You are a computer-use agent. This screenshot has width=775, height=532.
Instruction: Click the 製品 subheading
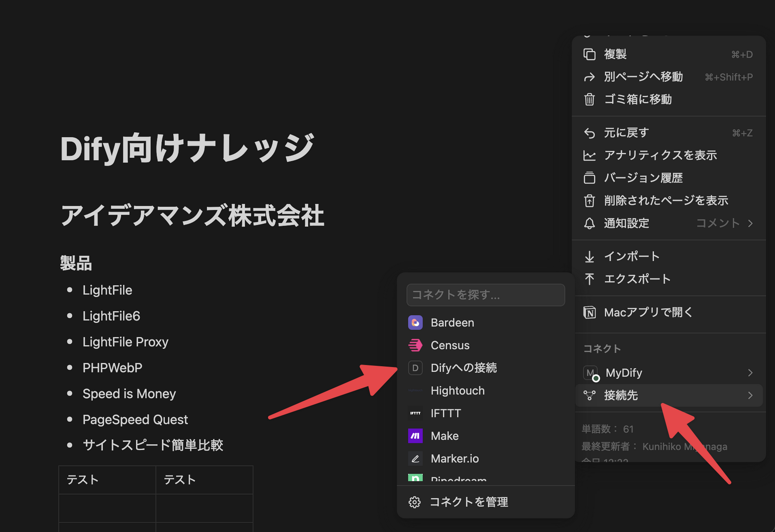click(76, 263)
